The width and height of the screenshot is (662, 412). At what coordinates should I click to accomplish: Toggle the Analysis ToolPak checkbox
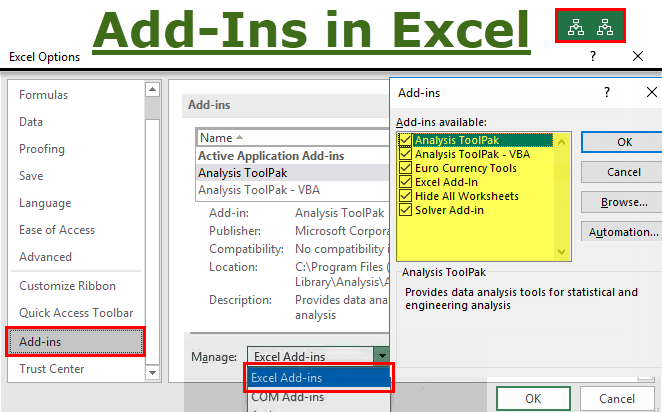tap(405, 140)
